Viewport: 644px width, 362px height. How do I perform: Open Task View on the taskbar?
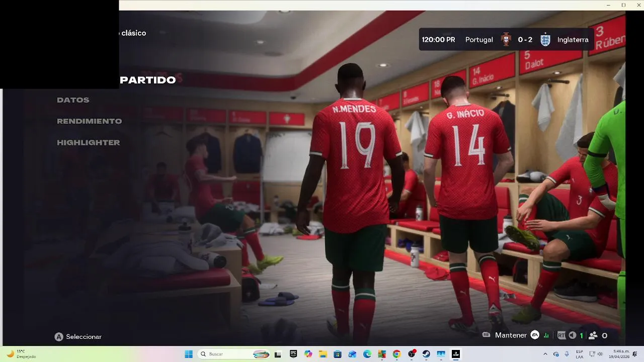[x=278, y=354]
